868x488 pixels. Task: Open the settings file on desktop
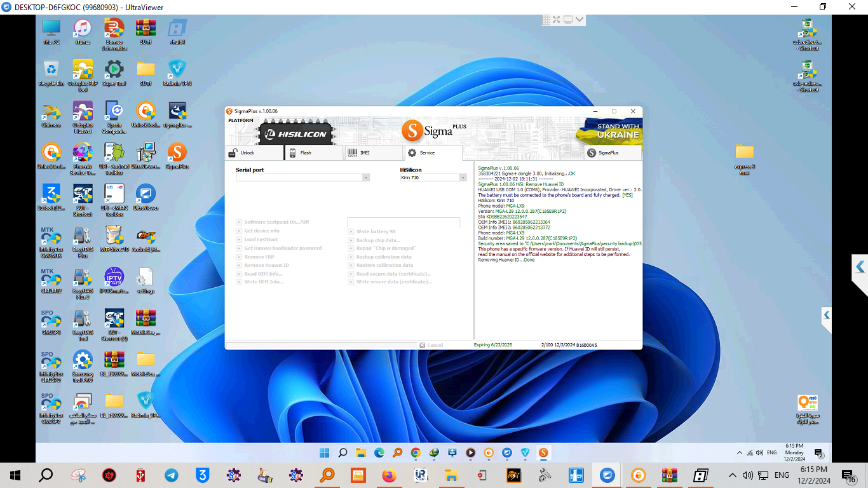(x=146, y=280)
